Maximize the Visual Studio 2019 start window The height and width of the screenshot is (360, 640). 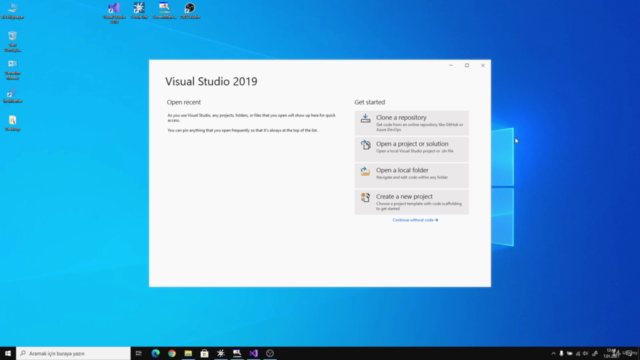coord(467,65)
